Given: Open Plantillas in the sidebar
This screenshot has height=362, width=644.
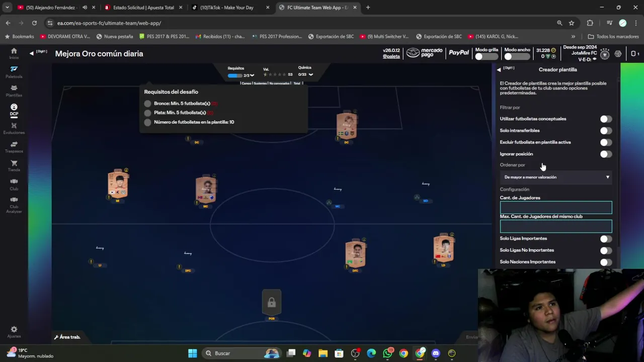Looking at the screenshot, I should pos(14,90).
